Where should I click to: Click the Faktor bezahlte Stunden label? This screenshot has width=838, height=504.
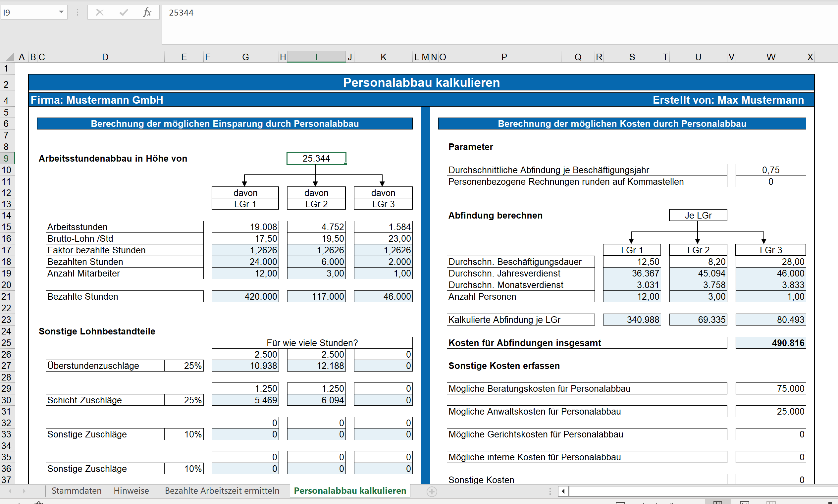(x=124, y=250)
